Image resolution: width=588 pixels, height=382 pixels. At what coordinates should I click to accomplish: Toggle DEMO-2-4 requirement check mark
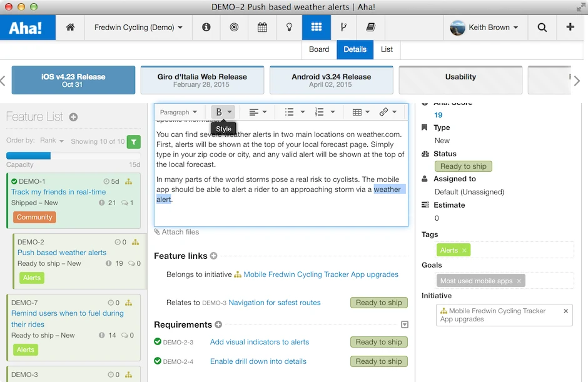pyautogui.click(x=158, y=361)
